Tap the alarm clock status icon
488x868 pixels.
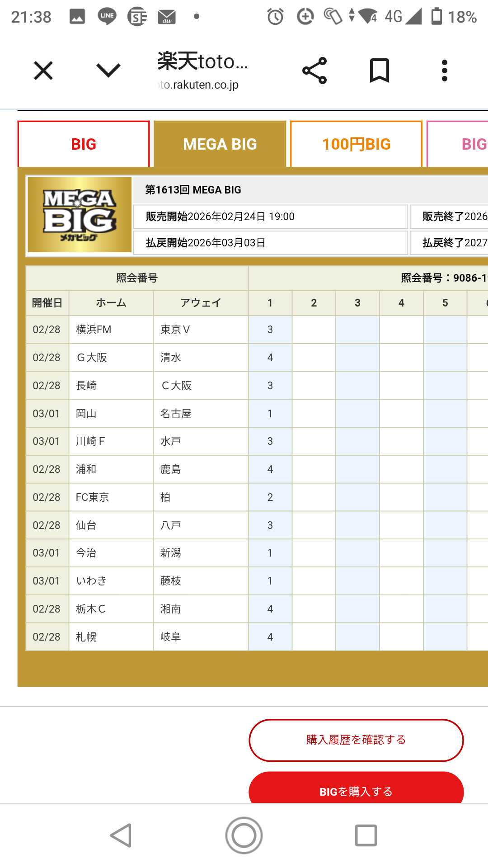(x=275, y=17)
